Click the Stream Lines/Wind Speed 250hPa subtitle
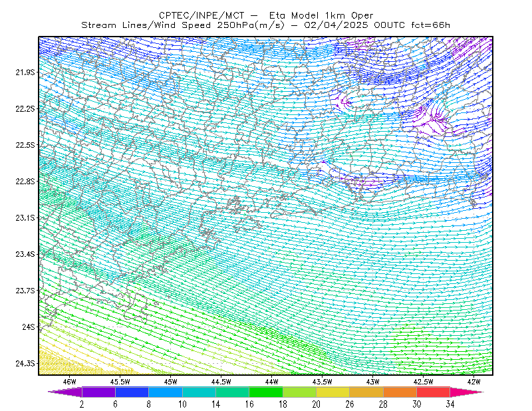This screenshot has height=411, width=532. tap(266, 25)
